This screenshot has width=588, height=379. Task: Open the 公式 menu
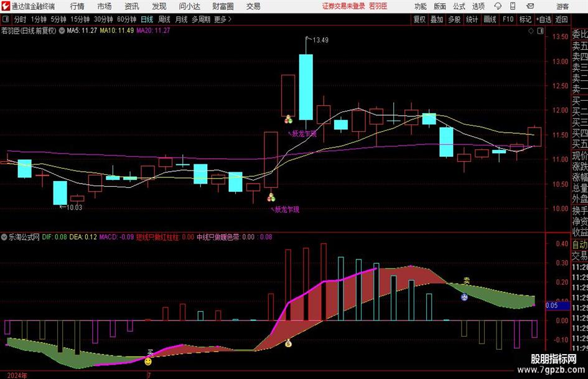pyautogui.click(x=459, y=6)
